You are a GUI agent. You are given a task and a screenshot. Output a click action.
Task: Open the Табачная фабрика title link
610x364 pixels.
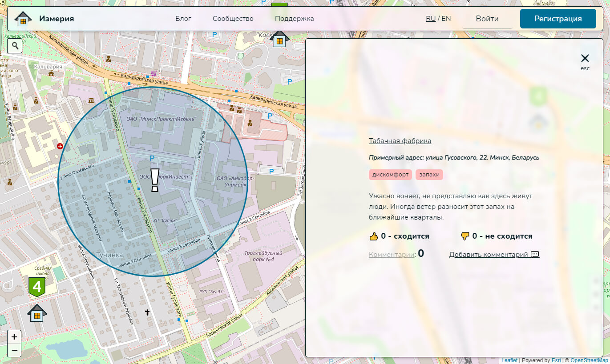point(400,141)
